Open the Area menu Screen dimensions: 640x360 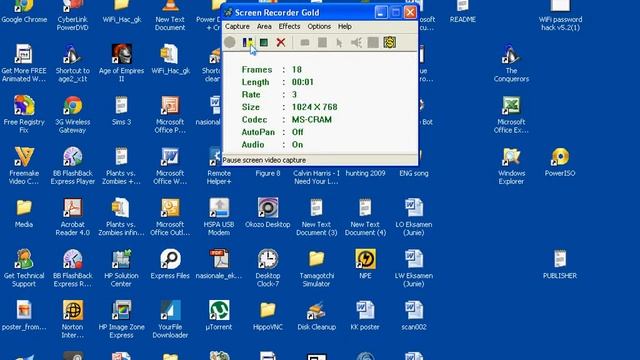tap(264, 27)
